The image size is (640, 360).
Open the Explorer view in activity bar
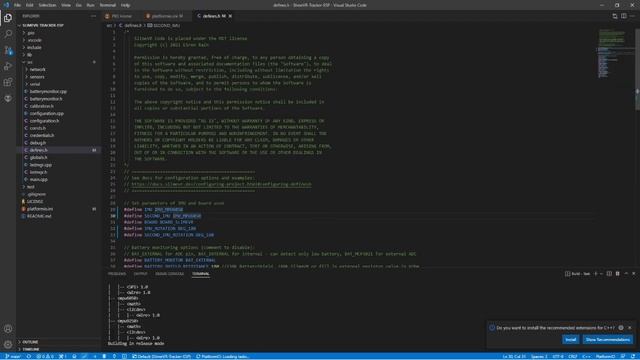click(x=8, y=18)
